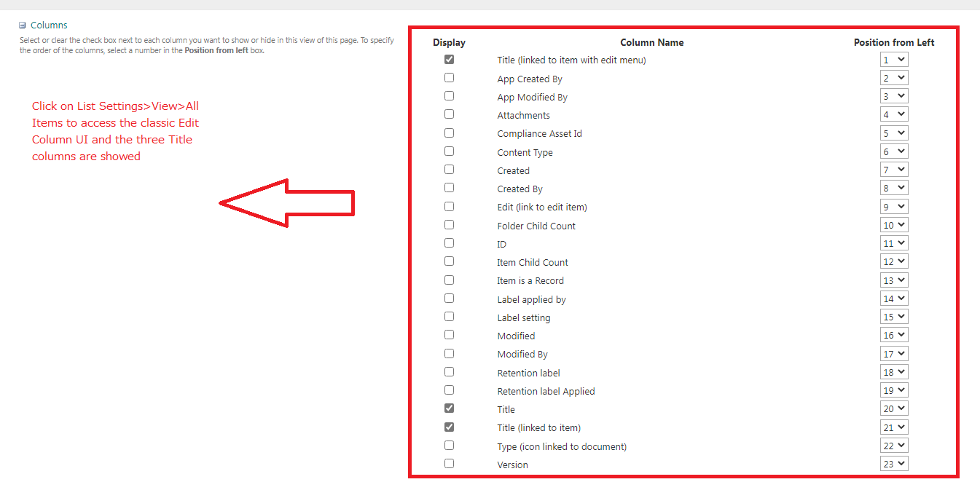Enable the Attachments column checkbox

(449, 114)
